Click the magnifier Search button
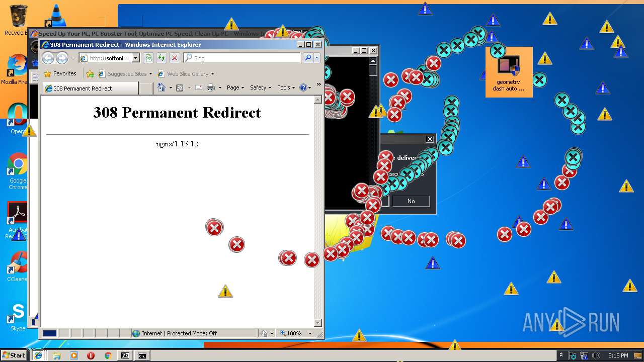The height and width of the screenshot is (362, 644). click(308, 58)
